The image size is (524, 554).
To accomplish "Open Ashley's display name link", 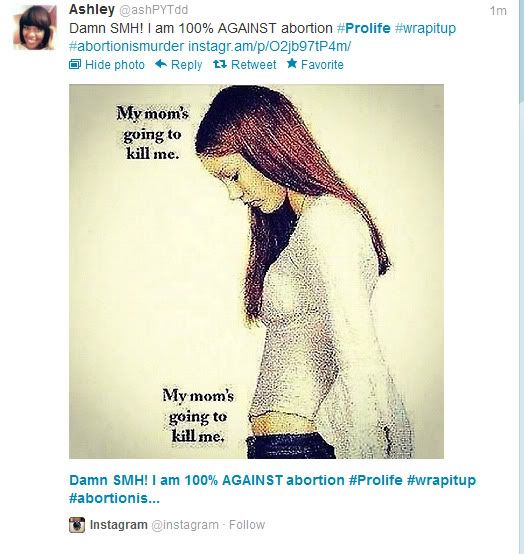I will click(92, 10).
